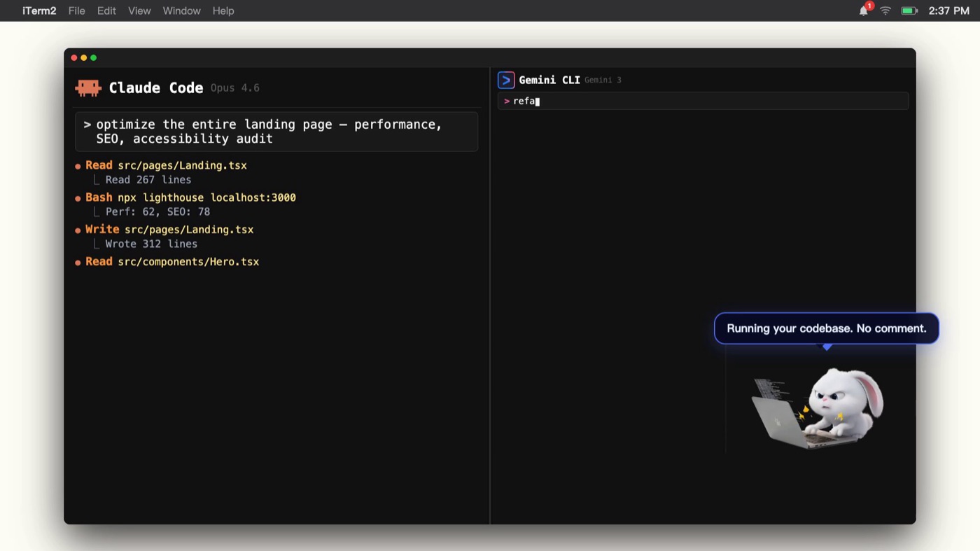
Task: Open the notification bell in menu bar
Action: pos(864,10)
